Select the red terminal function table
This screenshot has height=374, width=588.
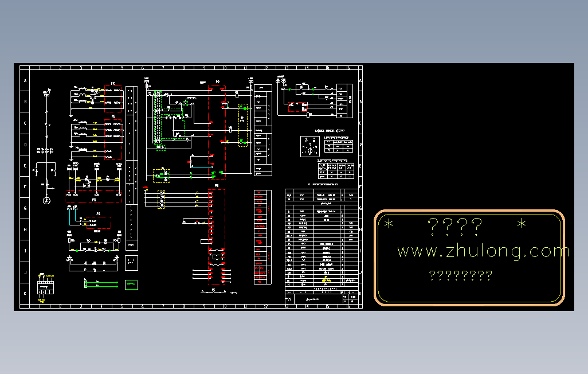pyautogui.click(x=262, y=237)
